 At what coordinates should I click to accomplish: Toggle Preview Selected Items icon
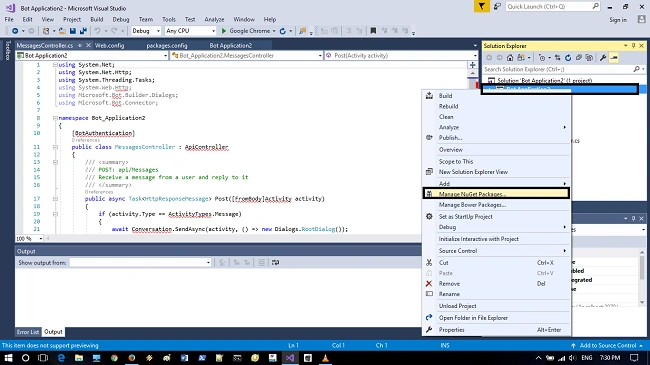(614, 58)
